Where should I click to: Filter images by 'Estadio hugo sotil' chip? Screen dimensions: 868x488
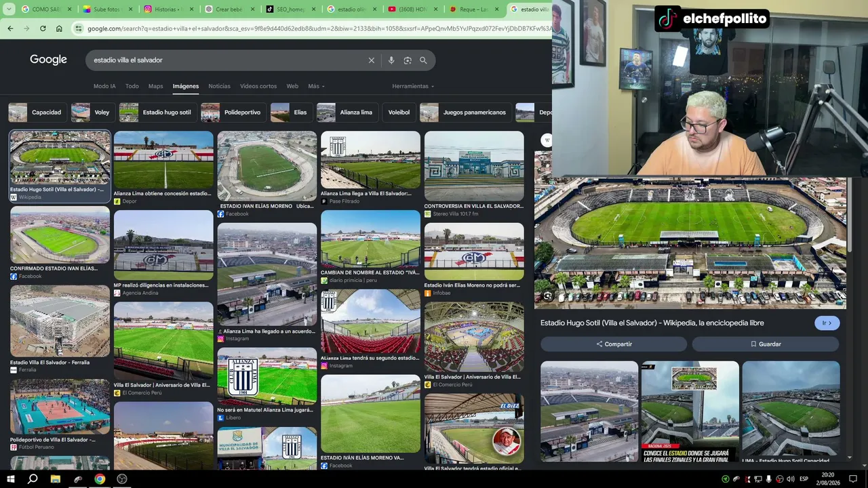tap(157, 113)
